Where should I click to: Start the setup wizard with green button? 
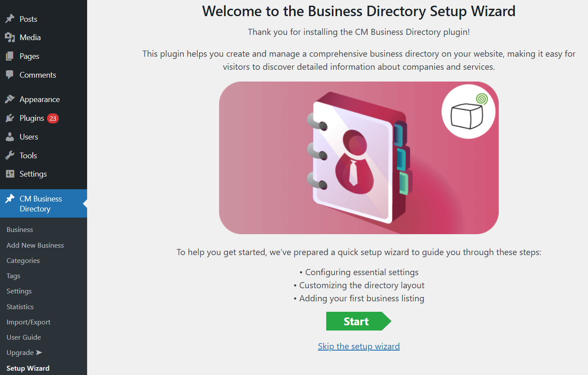tap(358, 321)
